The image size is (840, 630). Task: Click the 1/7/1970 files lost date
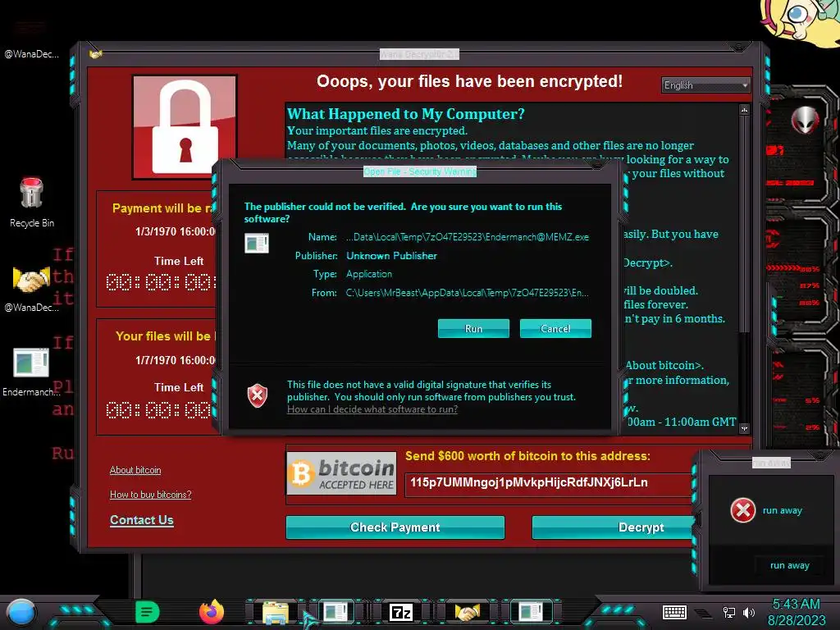point(176,360)
